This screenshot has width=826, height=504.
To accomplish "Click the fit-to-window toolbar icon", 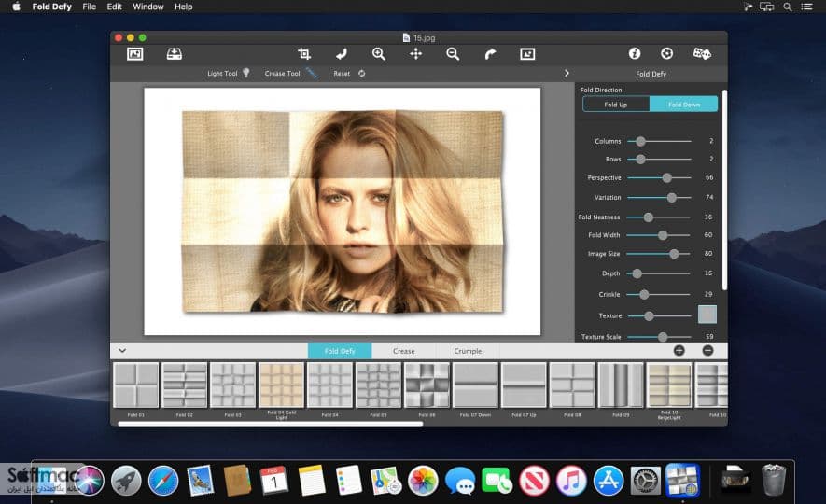I will click(x=527, y=54).
